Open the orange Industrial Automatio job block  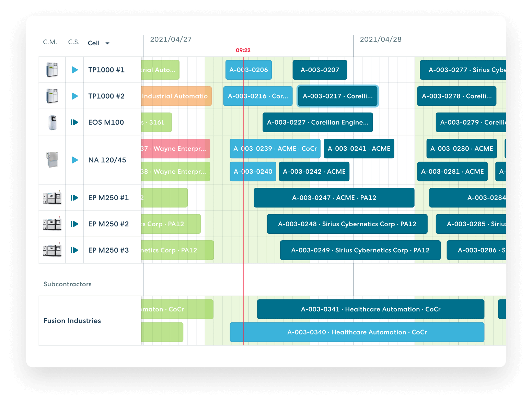click(176, 96)
